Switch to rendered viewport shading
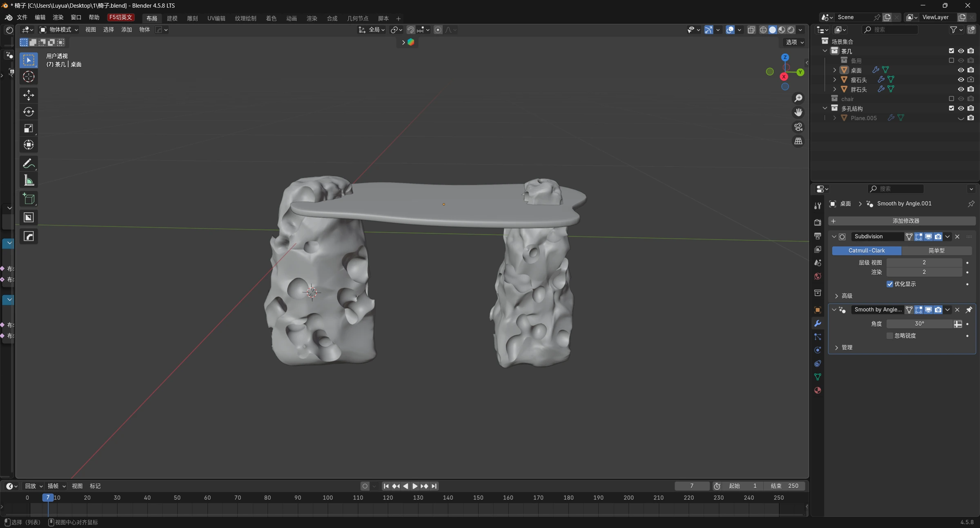The image size is (980, 528). click(x=791, y=30)
